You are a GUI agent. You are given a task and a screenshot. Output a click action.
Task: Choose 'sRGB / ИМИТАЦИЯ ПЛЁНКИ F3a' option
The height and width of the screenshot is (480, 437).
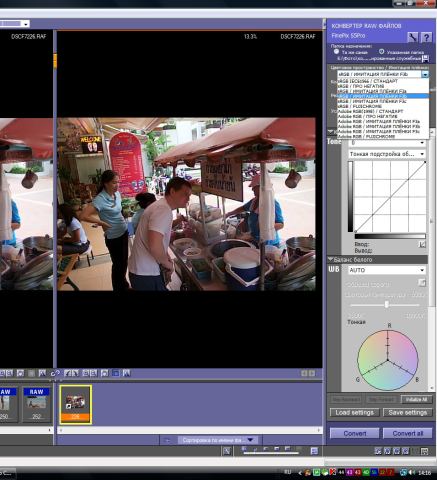[x=383, y=91]
